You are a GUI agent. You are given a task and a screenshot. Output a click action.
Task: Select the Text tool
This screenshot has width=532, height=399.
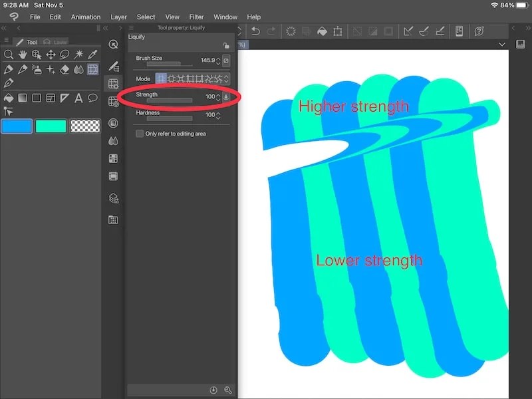point(78,98)
